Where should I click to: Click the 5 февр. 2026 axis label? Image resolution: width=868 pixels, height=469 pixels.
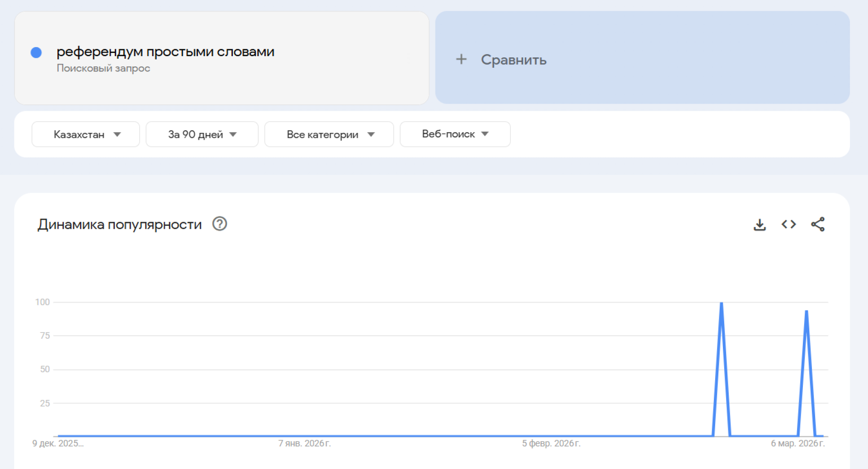[551, 443]
